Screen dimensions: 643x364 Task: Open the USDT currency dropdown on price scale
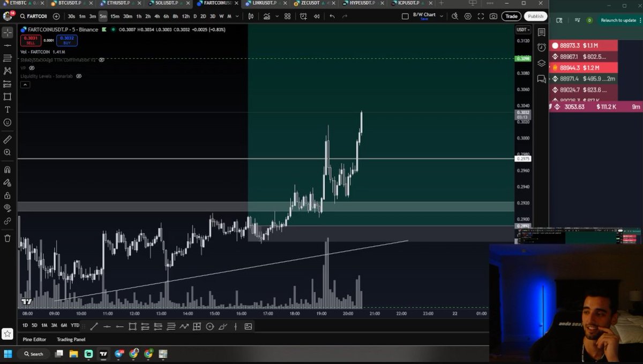pyautogui.click(x=523, y=30)
